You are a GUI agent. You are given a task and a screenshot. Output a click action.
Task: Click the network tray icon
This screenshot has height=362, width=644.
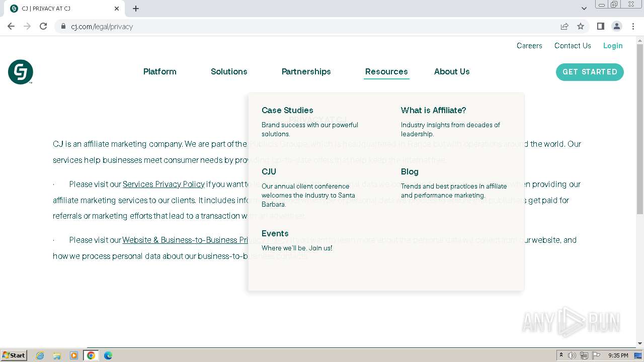pos(584,355)
